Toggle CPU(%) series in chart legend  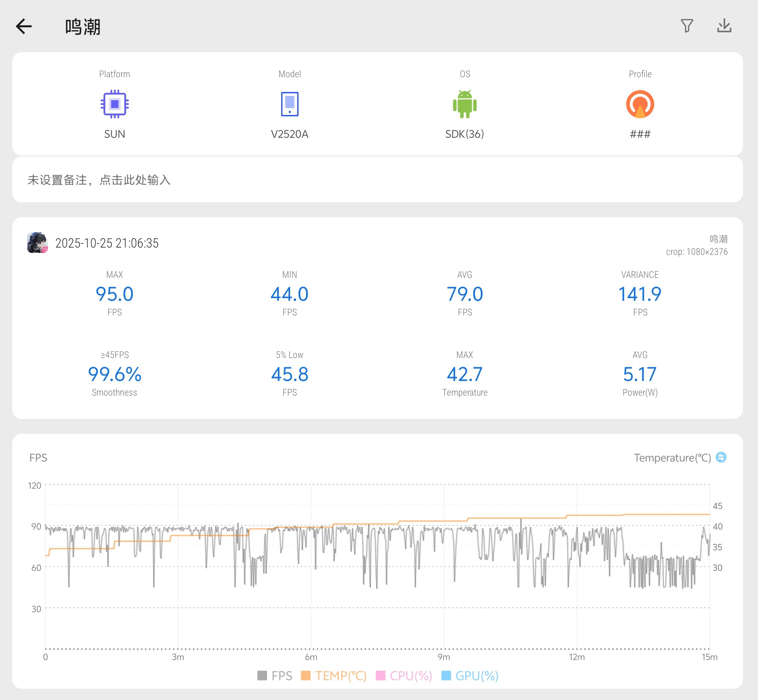coord(404,676)
